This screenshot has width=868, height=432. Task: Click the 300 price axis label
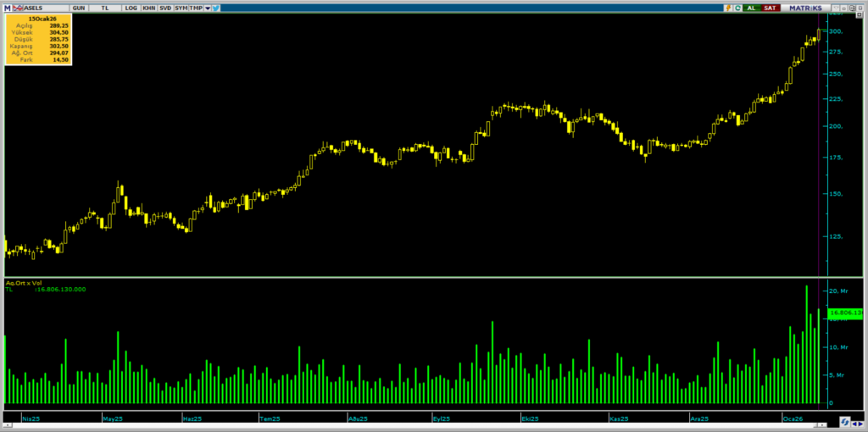pyautogui.click(x=837, y=31)
